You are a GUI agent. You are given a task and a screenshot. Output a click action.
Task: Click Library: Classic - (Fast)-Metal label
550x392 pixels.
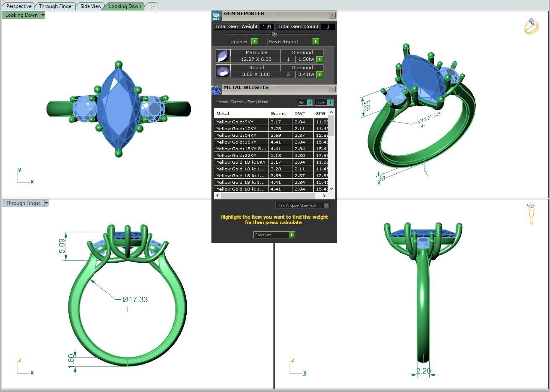(x=242, y=102)
